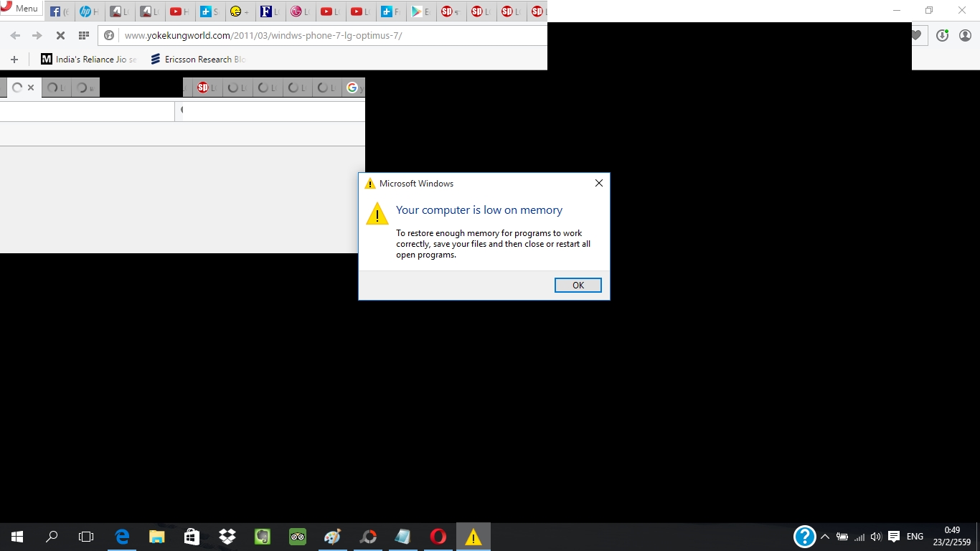Add a bookmark with the plus button
The height and width of the screenshot is (551, 980).
(x=14, y=60)
